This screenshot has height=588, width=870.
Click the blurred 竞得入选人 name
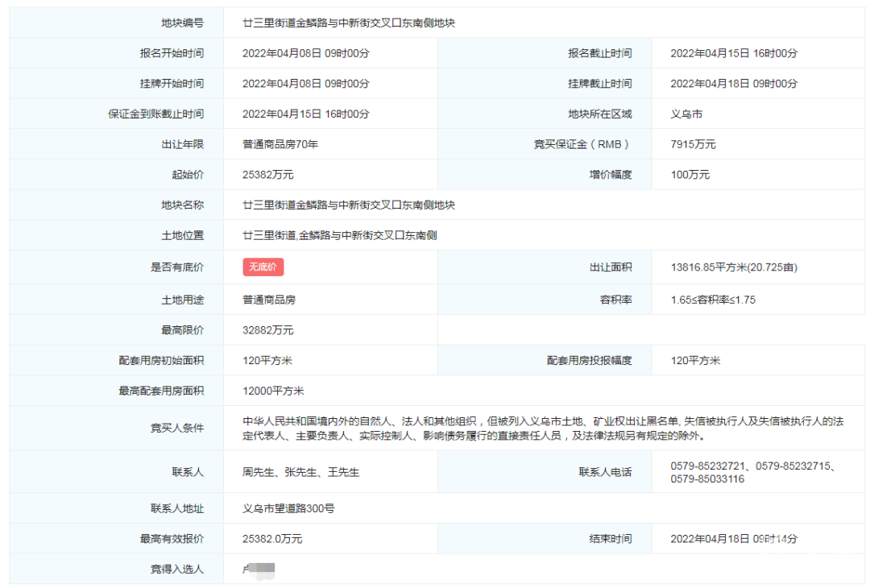[x=259, y=569]
